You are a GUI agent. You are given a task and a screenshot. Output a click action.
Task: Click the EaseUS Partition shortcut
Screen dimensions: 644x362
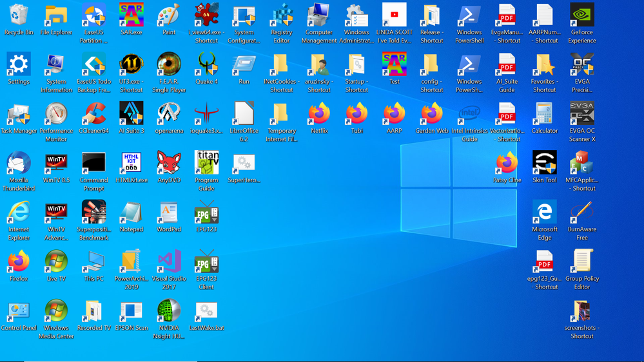pos(94,15)
